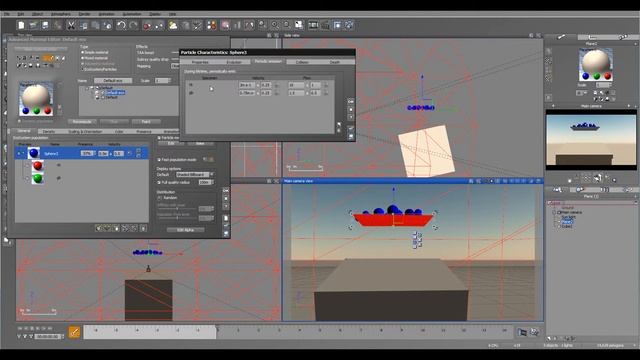Click the film strip toolbar icon
This screenshot has width=640, height=360.
point(313,25)
